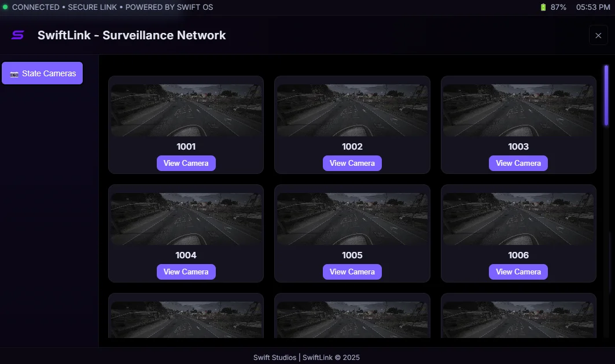
Task: Click the Swift Studios footer text
Action: 275,358
